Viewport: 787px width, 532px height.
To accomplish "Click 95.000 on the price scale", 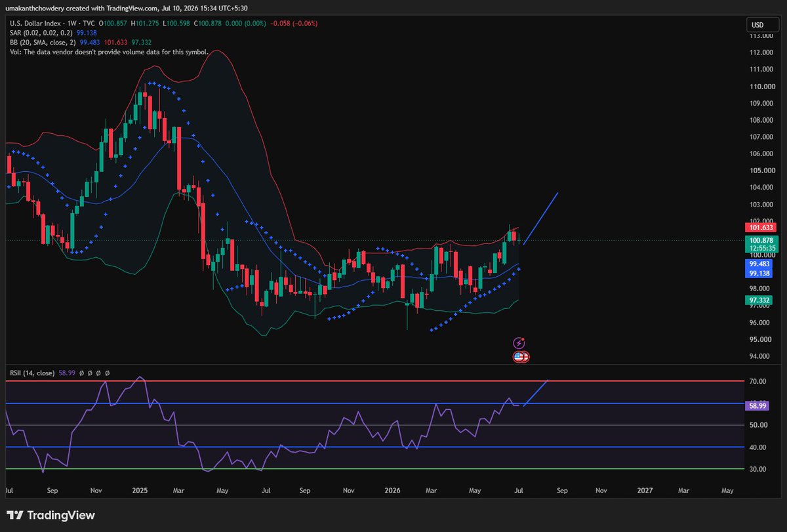I will click(x=761, y=340).
